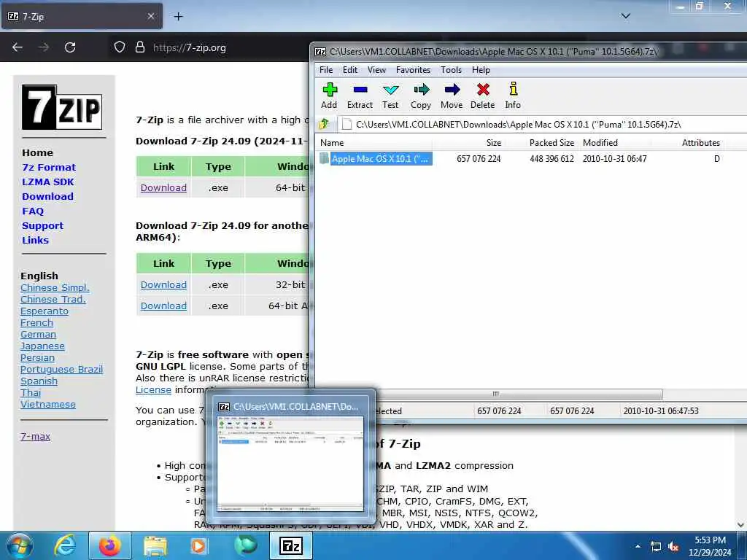Click the Add button in 7-Zip toolbar
The width and height of the screenshot is (747, 560).
point(329,96)
